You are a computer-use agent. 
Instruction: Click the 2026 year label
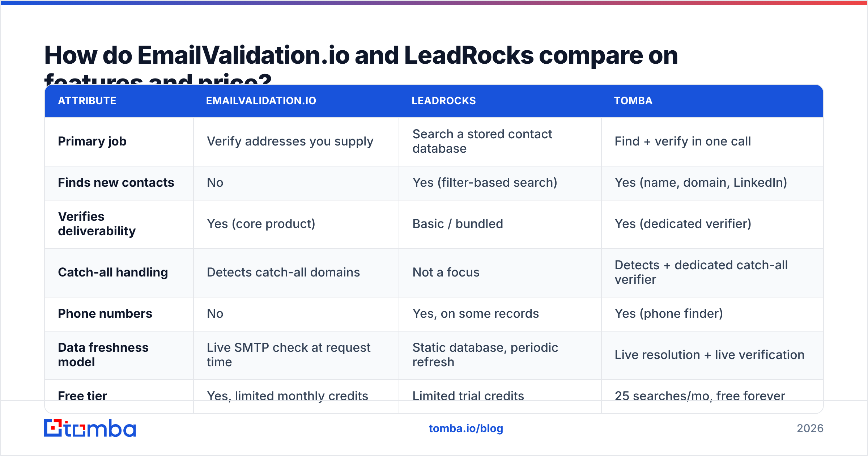coord(810,428)
